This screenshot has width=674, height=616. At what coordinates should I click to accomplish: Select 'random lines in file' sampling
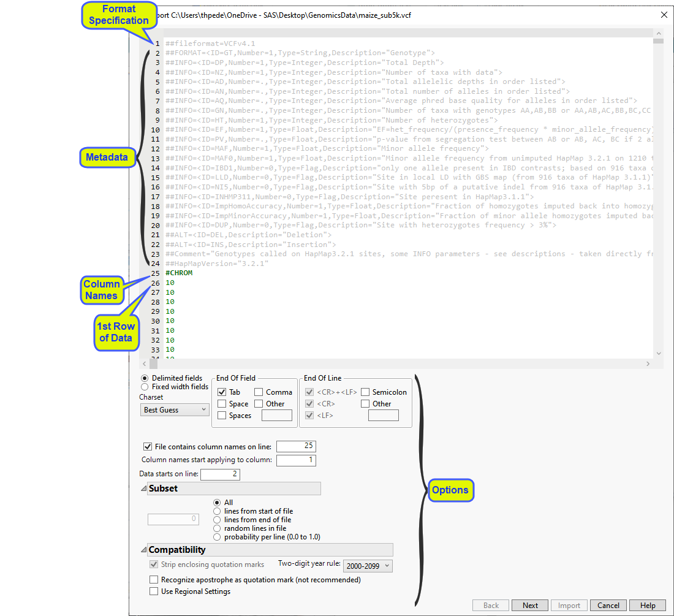point(218,528)
